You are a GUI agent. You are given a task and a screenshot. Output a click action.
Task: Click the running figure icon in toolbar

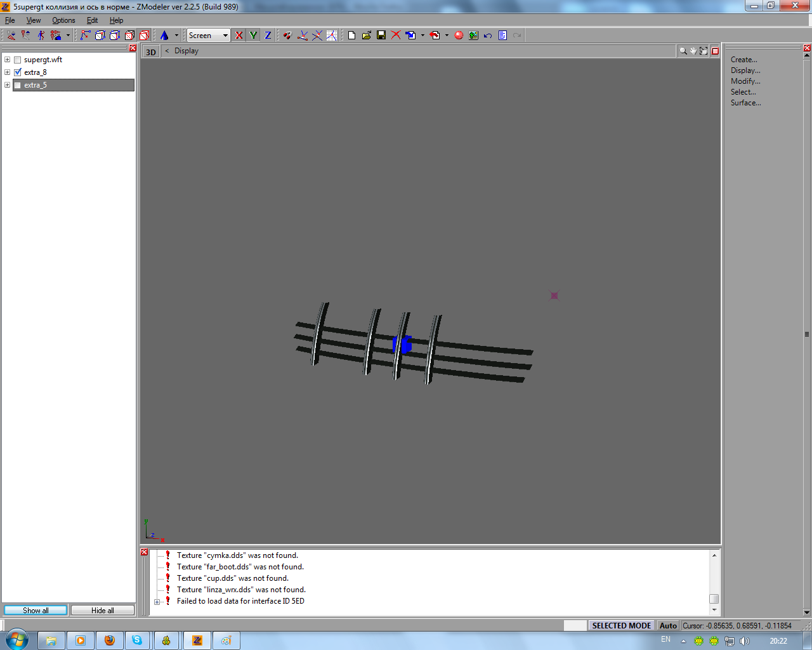pyautogui.click(x=41, y=36)
